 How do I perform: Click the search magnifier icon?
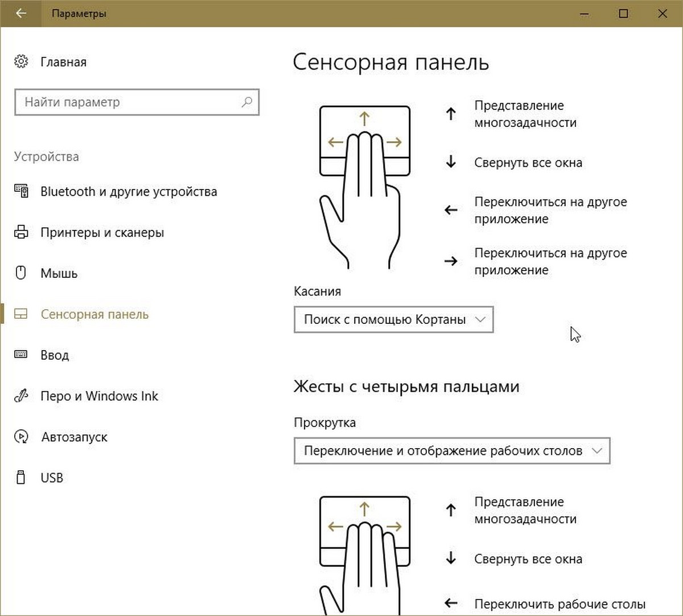point(246,102)
